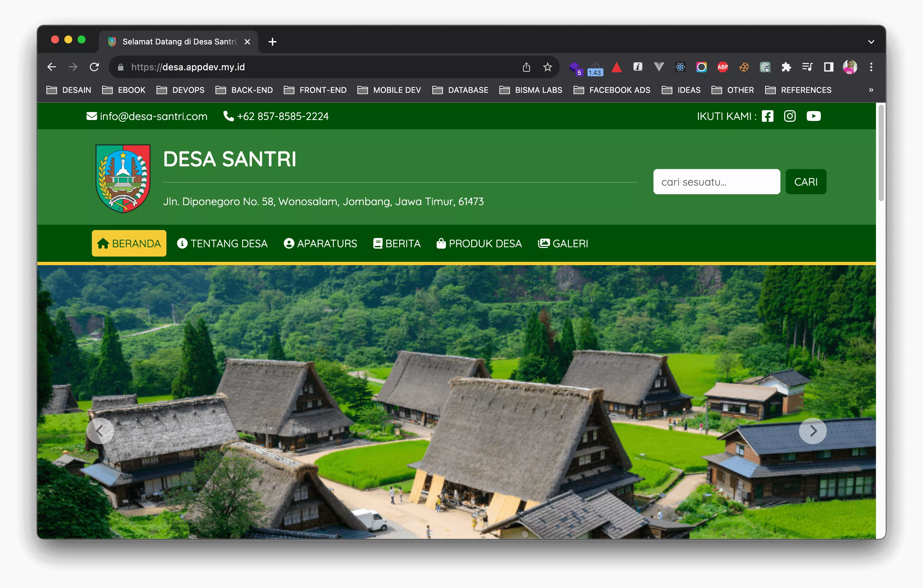This screenshot has width=923, height=588.
Task: Share this page from address bar
Action: (x=526, y=67)
